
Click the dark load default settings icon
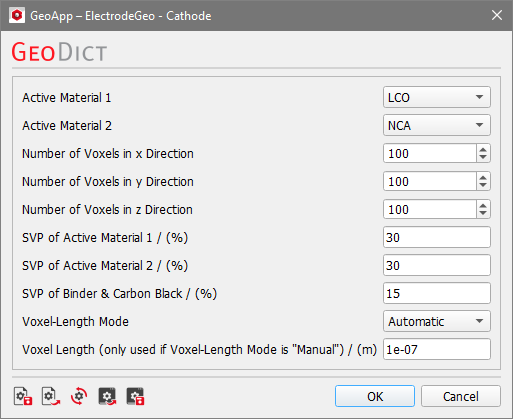[x=107, y=396]
